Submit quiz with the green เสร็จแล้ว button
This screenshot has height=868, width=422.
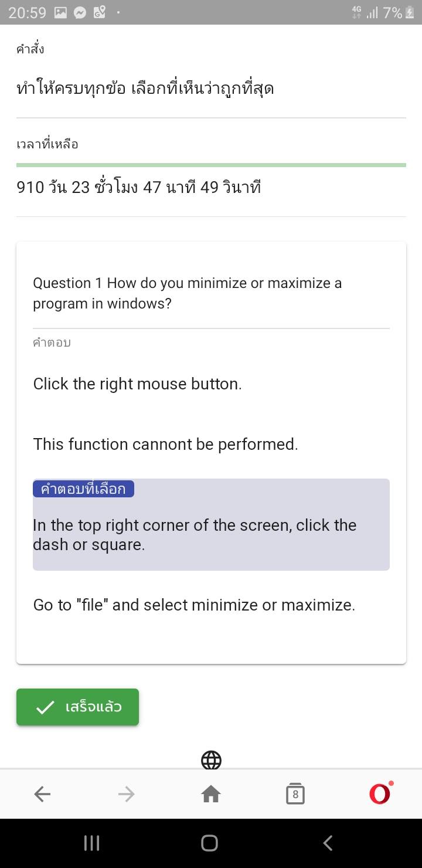click(x=77, y=707)
